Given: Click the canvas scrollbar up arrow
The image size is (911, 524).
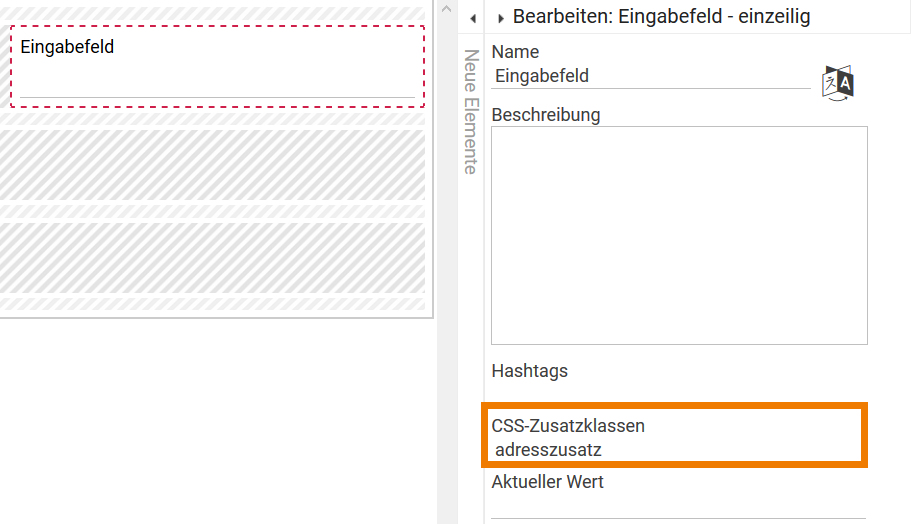Looking at the screenshot, I should pyautogui.click(x=446, y=9).
